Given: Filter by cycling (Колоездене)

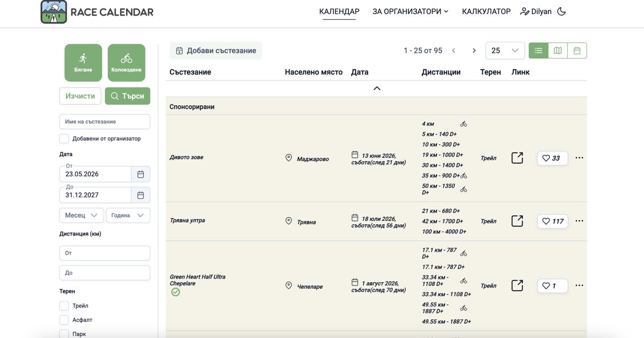Looking at the screenshot, I should click(x=127, y=63).
